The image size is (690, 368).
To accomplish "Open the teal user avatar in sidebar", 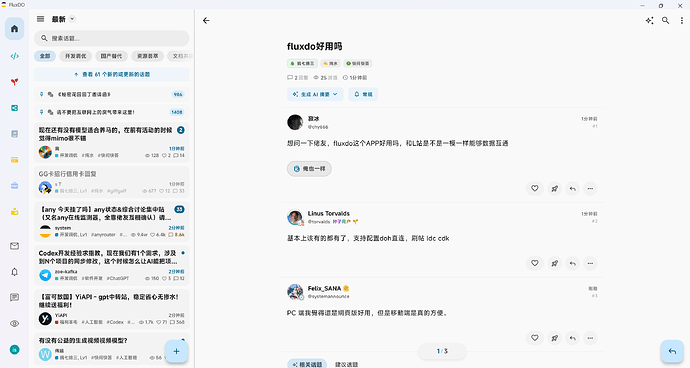I will coord(15,350).
